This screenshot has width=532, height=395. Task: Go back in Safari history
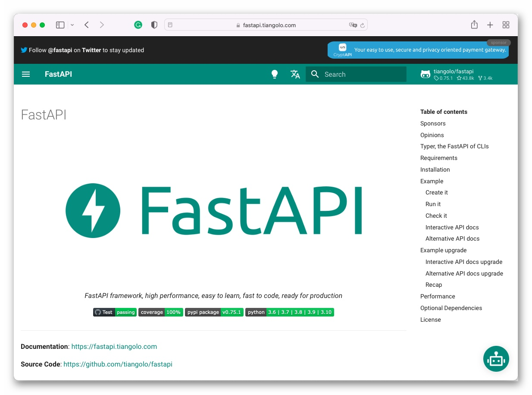click(87, 25)
